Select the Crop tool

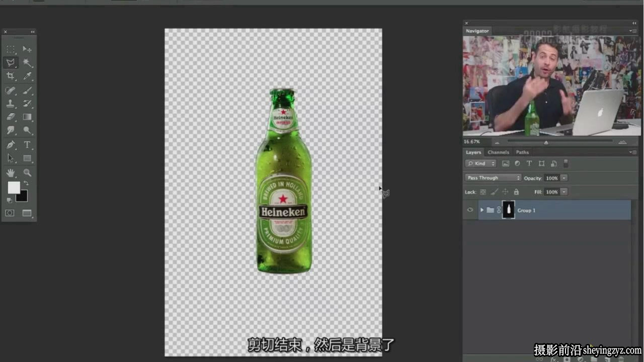pyautogui.click(x=11, y=76)
